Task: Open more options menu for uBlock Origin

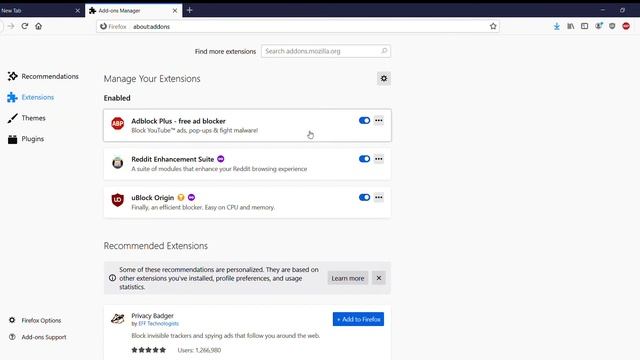Action: [379, 197]
